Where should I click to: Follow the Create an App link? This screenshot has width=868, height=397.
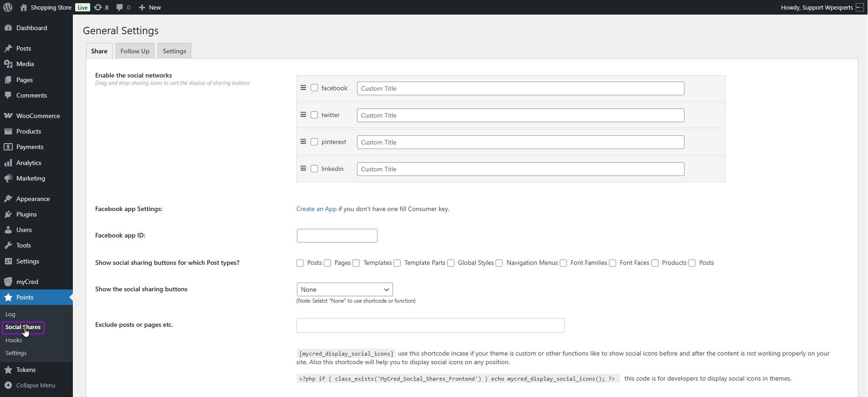(316, 209)
